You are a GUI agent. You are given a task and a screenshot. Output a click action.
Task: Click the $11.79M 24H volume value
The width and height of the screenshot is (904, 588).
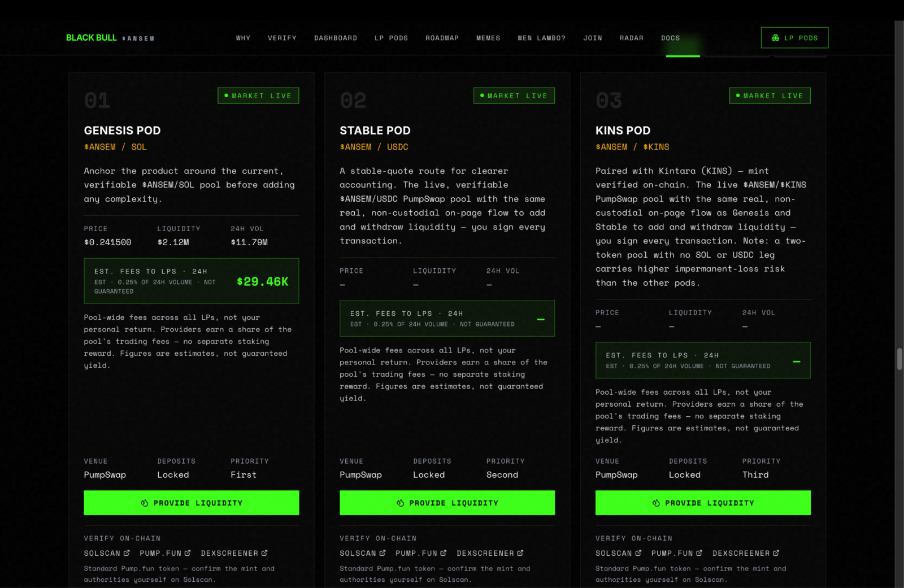249,242
